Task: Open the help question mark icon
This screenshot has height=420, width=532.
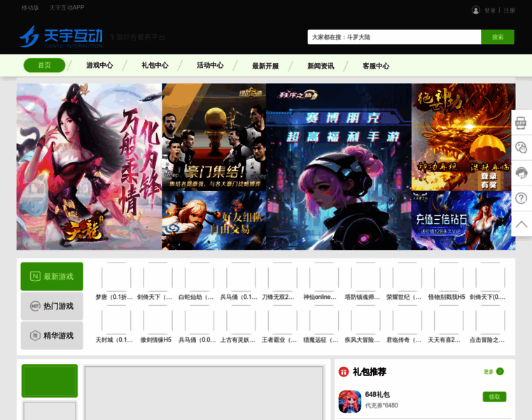Action: [x=521, y=198]
